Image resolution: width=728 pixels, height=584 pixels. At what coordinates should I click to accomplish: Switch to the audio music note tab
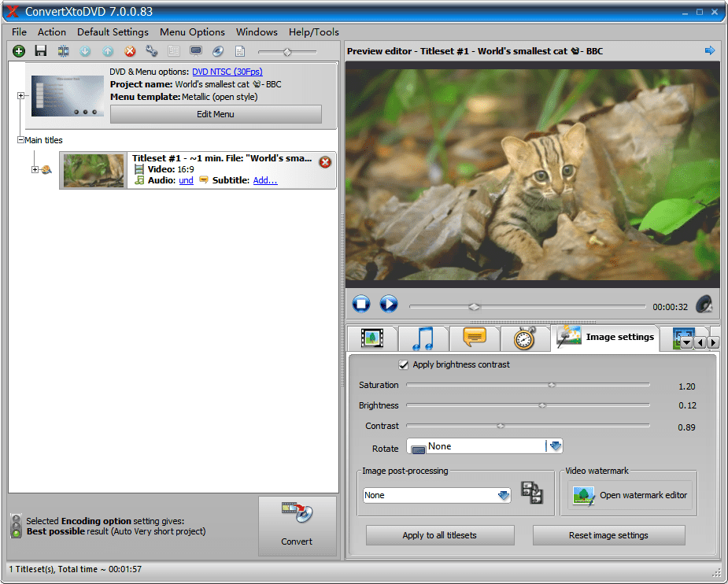[423, 338]
